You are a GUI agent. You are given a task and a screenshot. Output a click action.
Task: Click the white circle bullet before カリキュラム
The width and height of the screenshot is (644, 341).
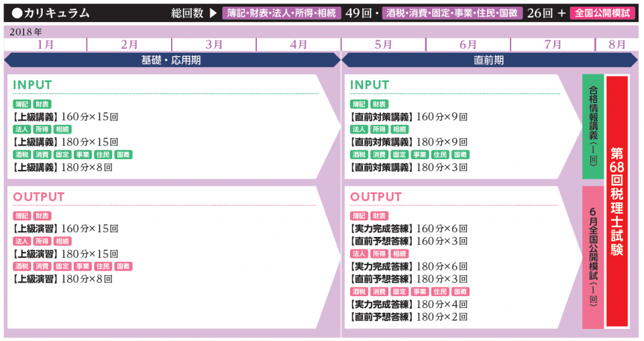click(17, 13)
